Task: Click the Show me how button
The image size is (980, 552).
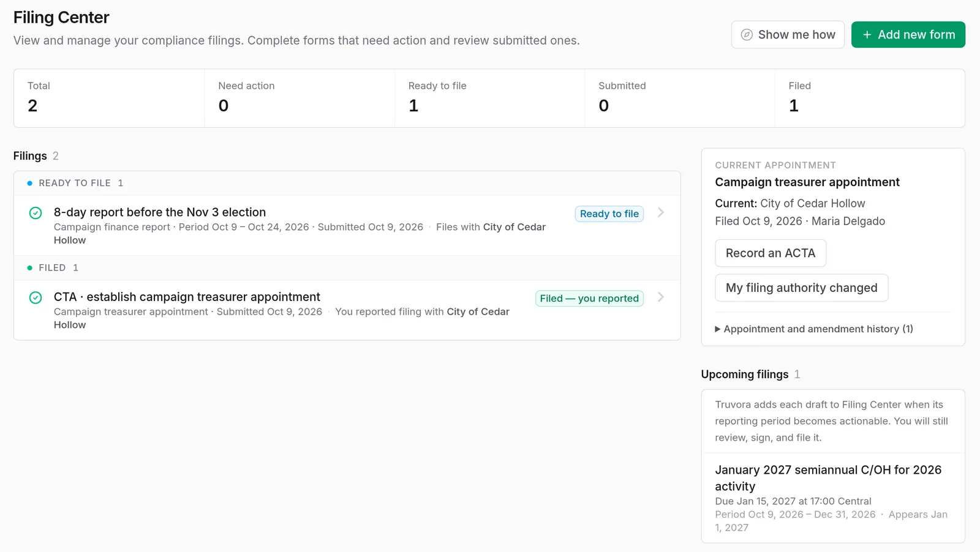Action: pyautogui.click(x=788, y=35)
